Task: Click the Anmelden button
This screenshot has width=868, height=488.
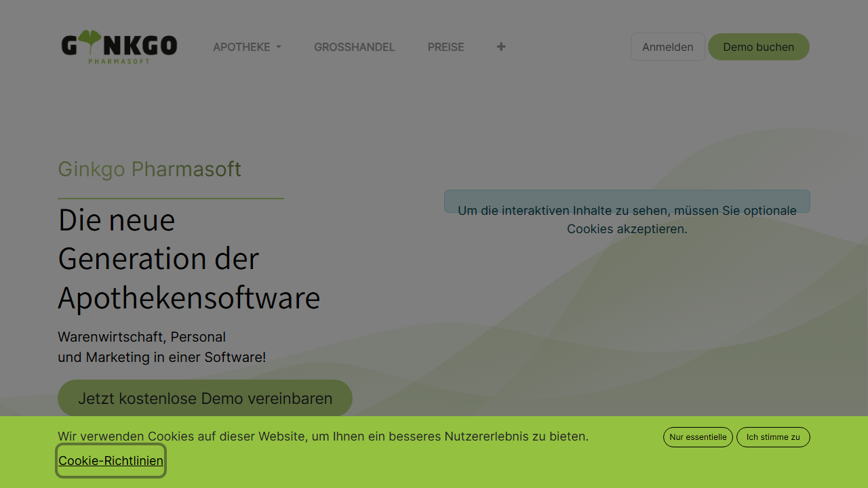Action: coord(668,47)
